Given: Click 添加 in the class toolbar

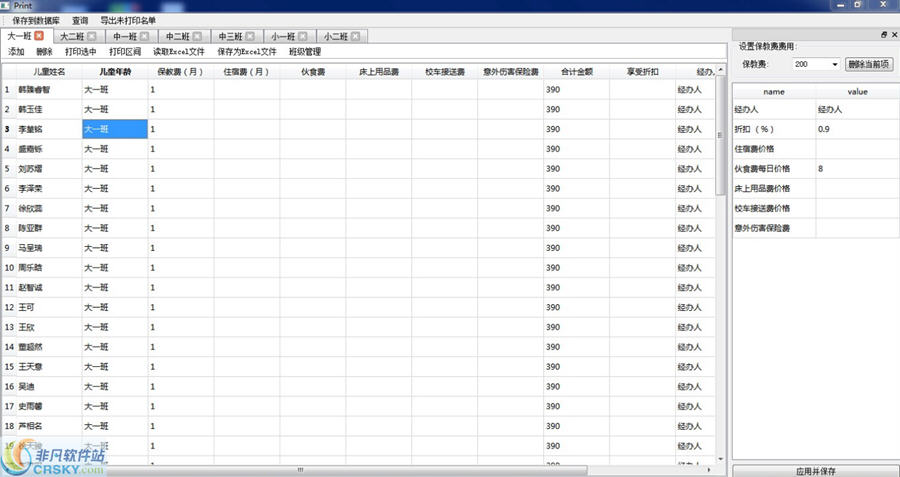Looking at the screenshot, I should click(x=16, y=52).
